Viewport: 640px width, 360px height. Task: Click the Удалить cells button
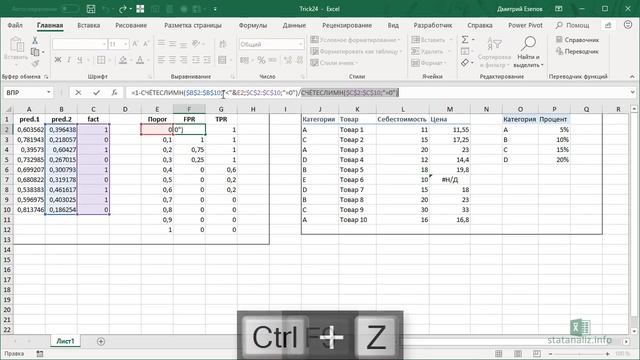(430, 51)
